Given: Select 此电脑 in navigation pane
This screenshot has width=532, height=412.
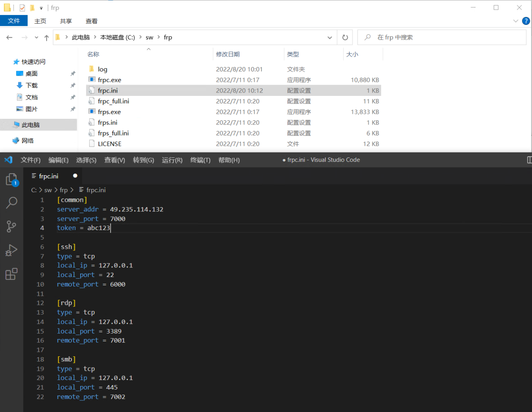Looking at the screenshot, I should [x=30, y=125].
